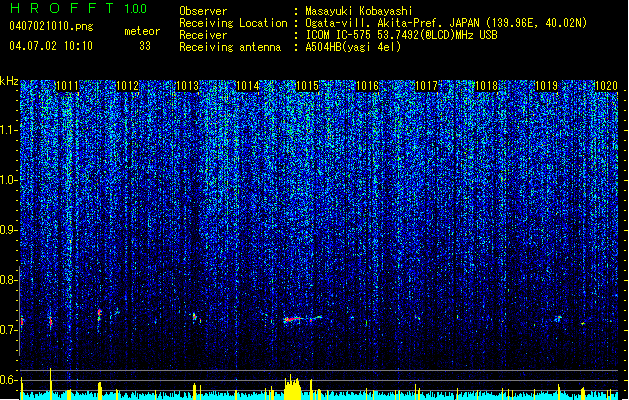Click the 1019 time marker
The height and width of the screenshot is (400, 629).
pyautogui.click(x=546, y=86)
